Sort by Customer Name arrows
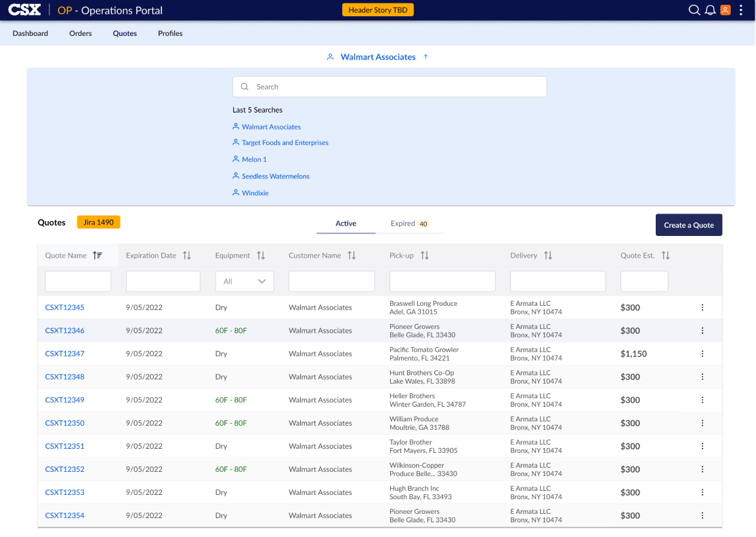This screenshot has height=537, width=756. 352,255
